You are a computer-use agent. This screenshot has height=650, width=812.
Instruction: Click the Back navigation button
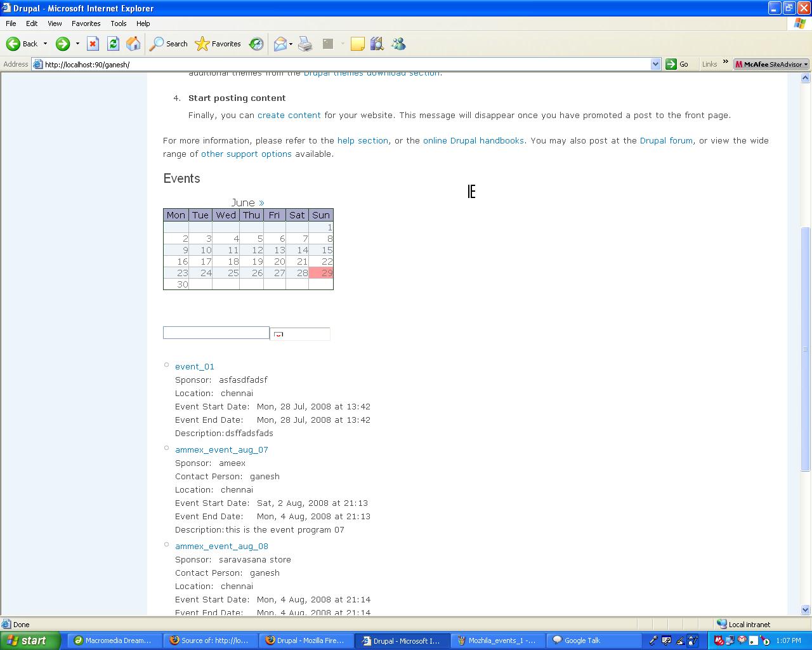click(x=22, y=44)
